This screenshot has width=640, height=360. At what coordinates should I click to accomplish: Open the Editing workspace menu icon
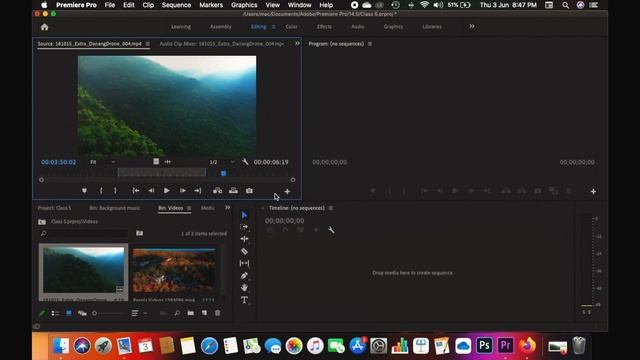pos(273,27)
